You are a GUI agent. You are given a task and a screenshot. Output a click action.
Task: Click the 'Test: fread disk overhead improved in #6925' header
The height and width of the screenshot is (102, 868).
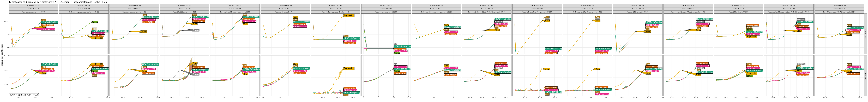(436, 12)
